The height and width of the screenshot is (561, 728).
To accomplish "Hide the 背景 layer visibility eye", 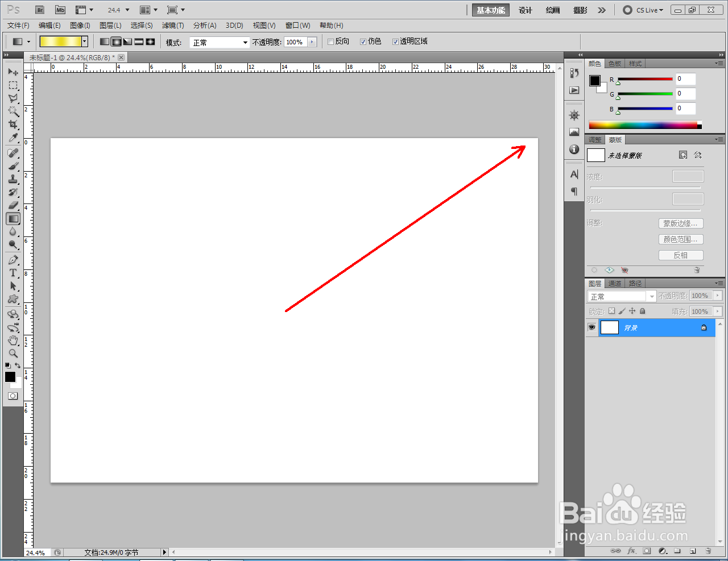I will [591, 327].
